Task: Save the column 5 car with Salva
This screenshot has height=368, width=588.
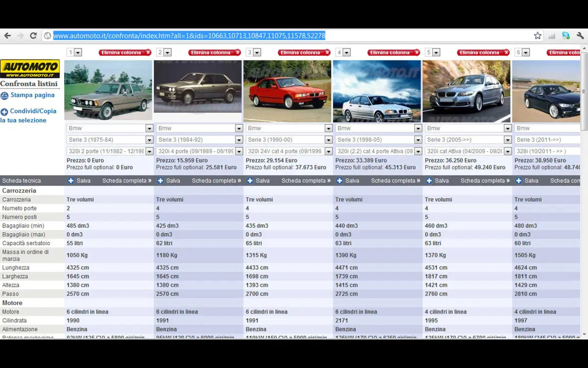Action: point(438,181)
